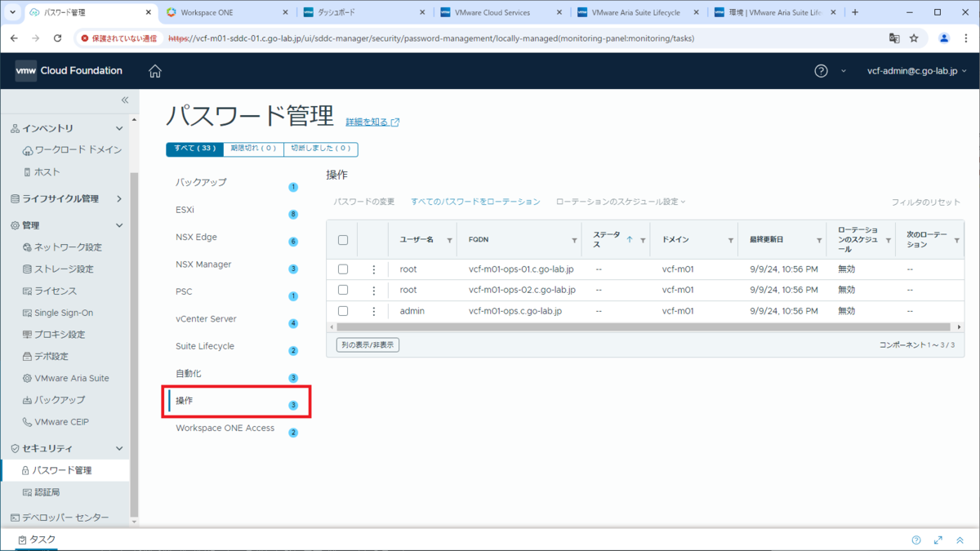Open the vcf-admin@c.go-lab.jp user menu
Screen dimensions: 980x551
(x=917, y=71)
